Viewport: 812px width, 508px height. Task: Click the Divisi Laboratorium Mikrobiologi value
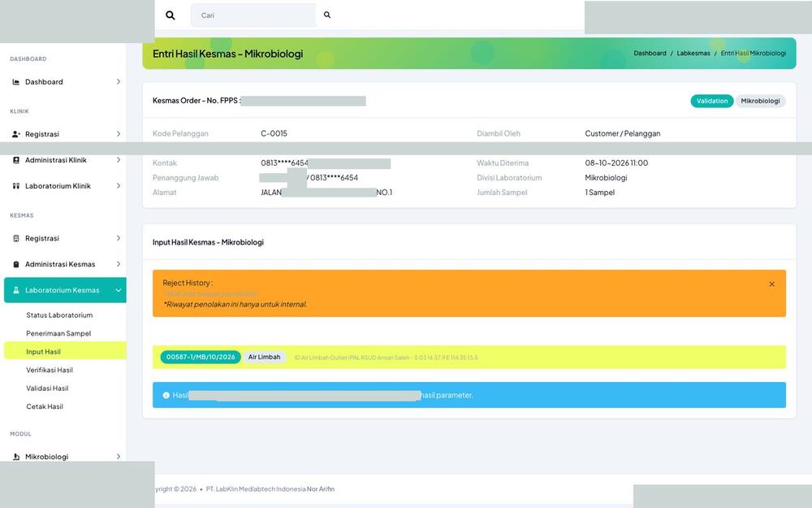pos(606,178)
